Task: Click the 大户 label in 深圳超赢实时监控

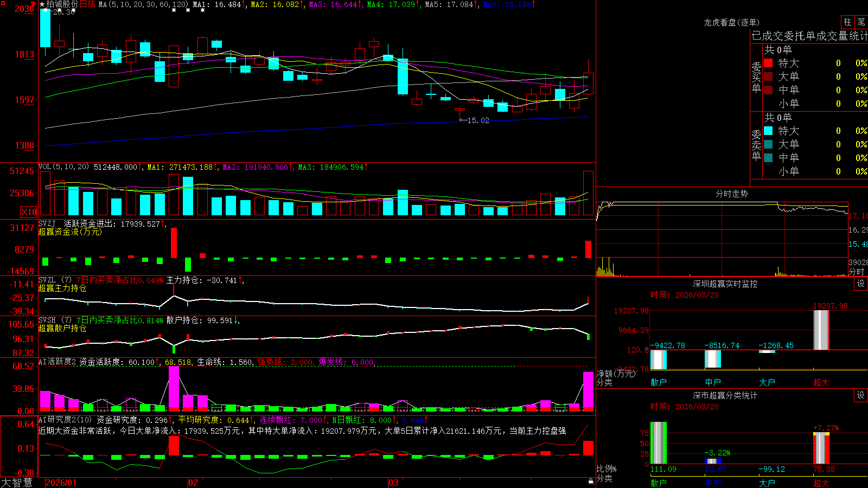Action: click(x=767, y=382)
